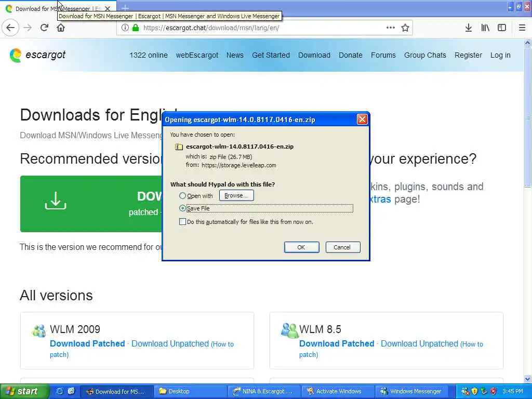Screen dimensions: 532x399
Task: Close the Opening escargot zip dialog
Action: click(362, 119)
